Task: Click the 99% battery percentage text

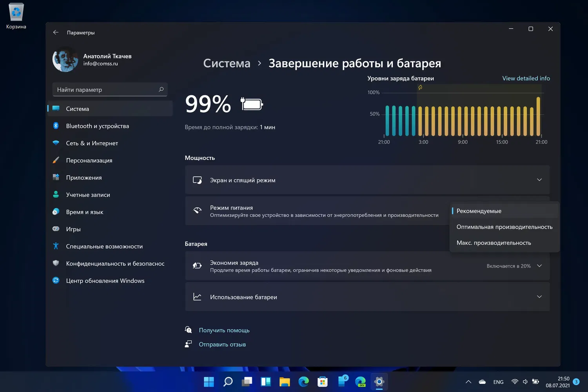Action: coord(208,104)
